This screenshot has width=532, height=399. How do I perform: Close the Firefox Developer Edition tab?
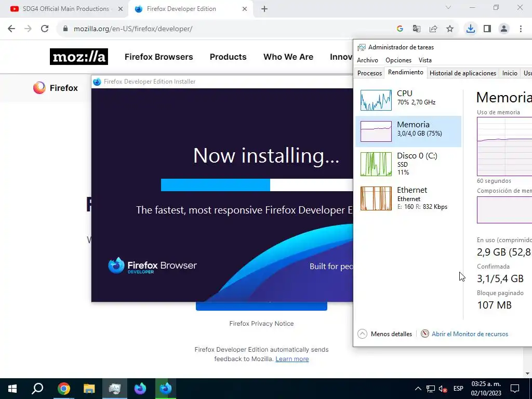coord(245,9)
